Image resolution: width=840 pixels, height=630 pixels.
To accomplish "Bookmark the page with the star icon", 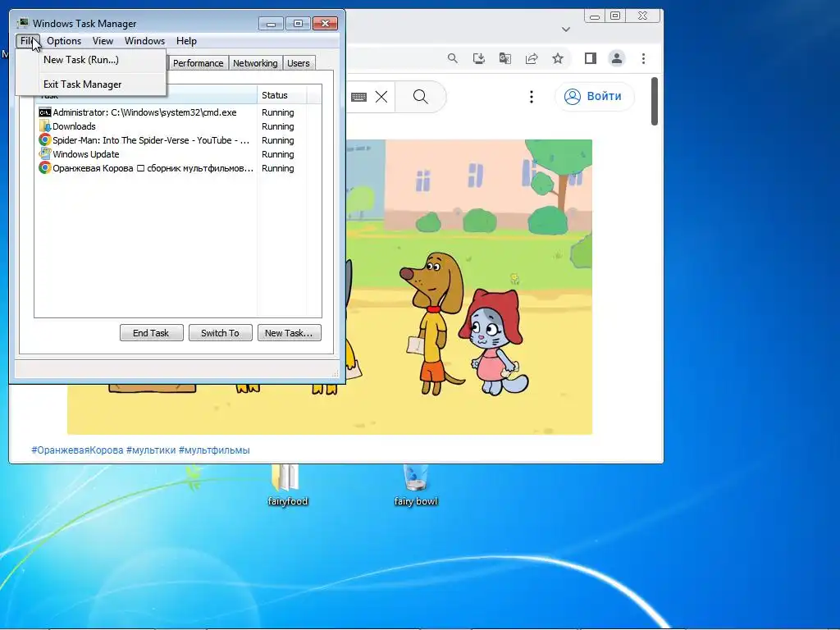I will coord(558,58).
